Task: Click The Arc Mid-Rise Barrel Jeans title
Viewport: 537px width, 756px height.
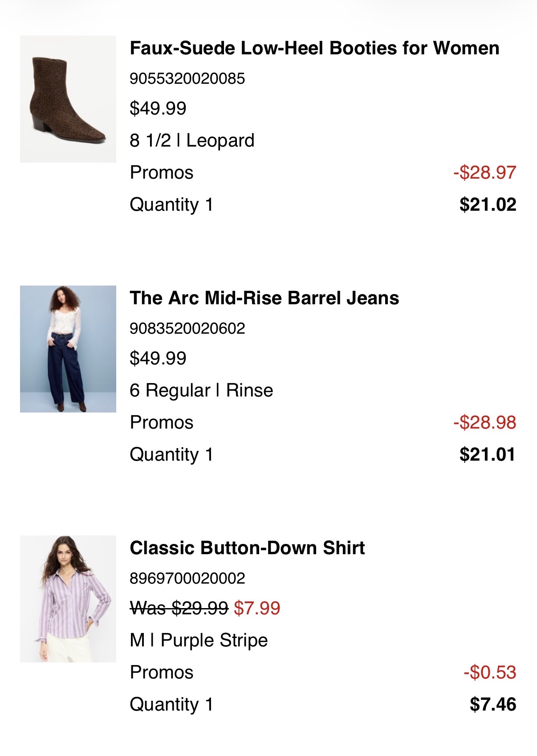Action: click(264, 298)
